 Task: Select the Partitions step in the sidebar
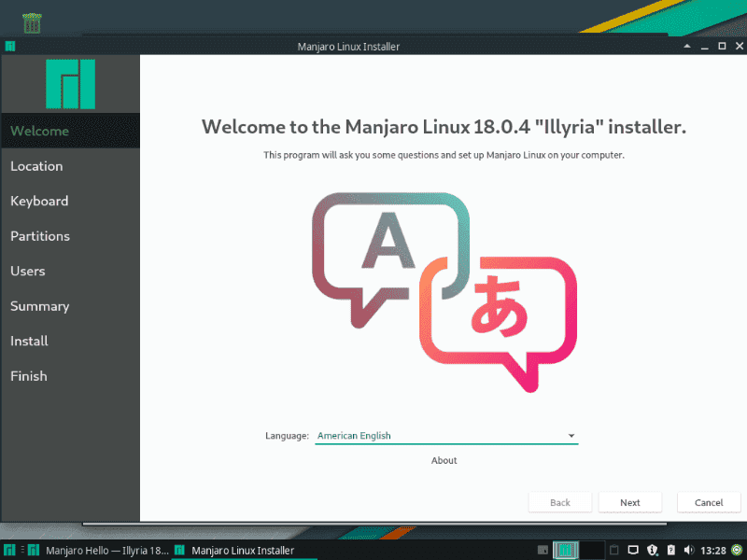pos(40,236)
